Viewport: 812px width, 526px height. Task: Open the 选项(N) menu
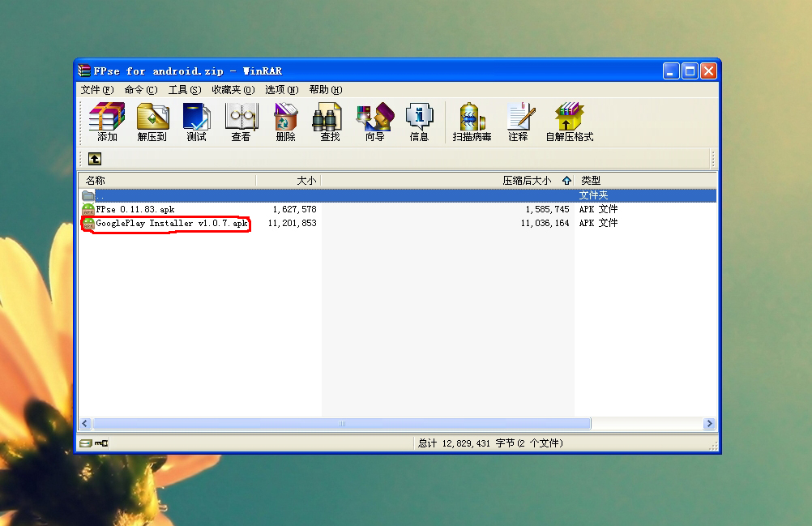[x=282, y=90]
